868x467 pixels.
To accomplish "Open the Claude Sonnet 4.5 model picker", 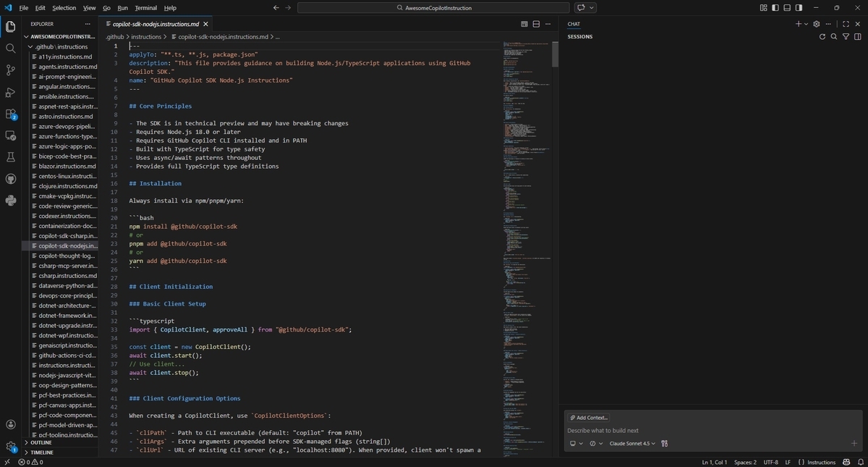I will 632,443.
